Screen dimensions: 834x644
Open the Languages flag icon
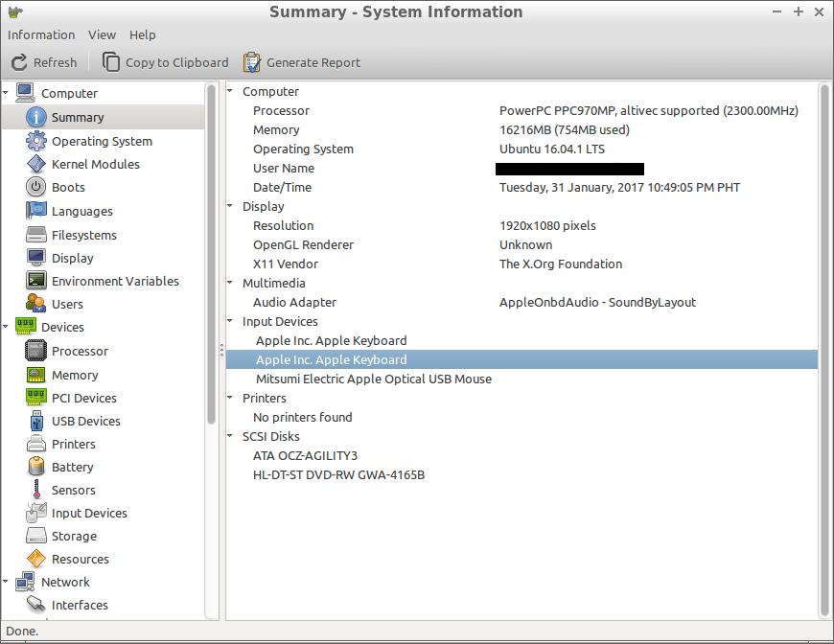(36, 211)
